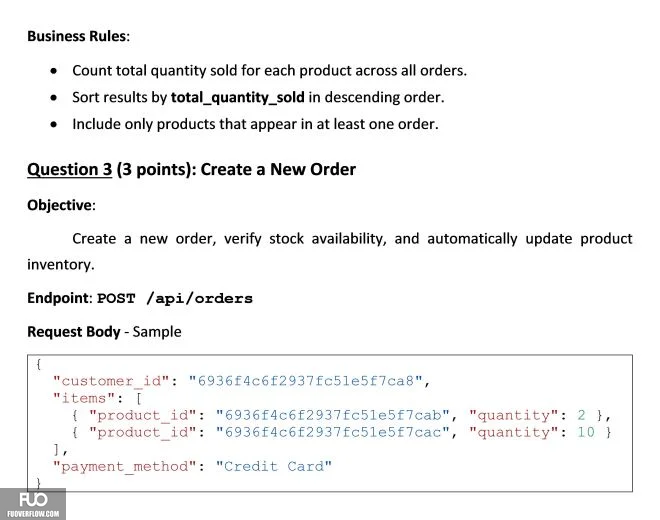Click the quantity value 2
This screenshot has height=520, width=660.
[581, 416]
